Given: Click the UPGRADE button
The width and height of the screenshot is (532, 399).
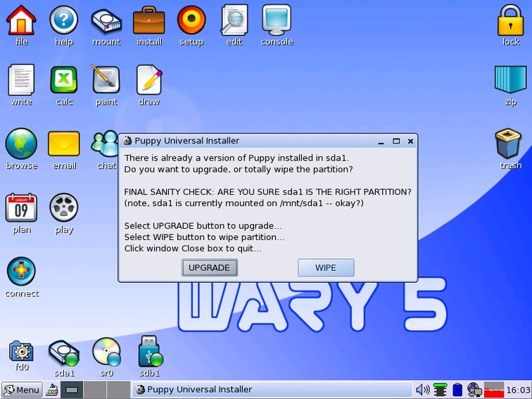Looking at the screenshot, I should pos(210,267).
